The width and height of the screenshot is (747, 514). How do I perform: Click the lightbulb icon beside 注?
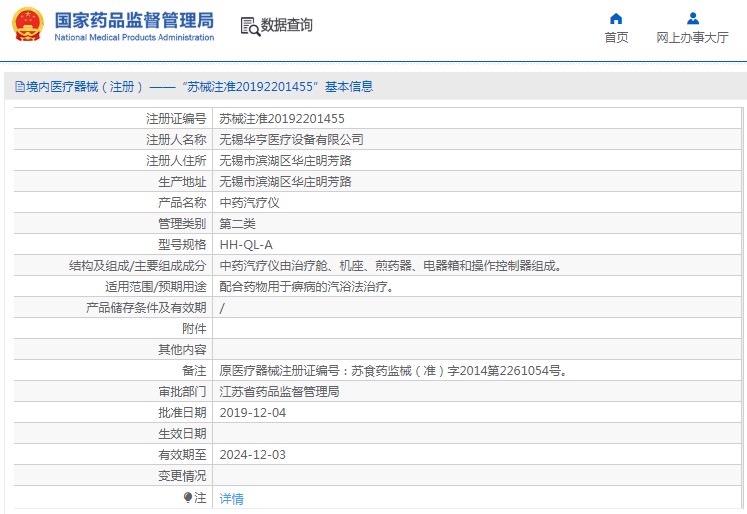point(188,498)
